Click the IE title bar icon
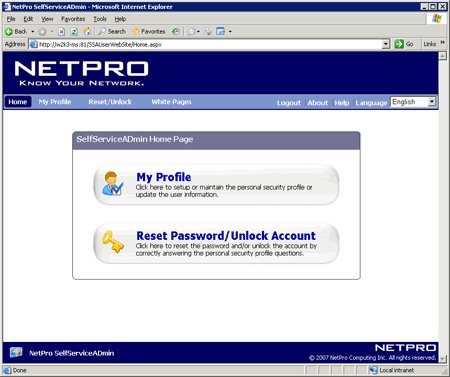Image resolution: width=450 pixels, height=377 pixels. pyautogui.click(x=7, y=6)
